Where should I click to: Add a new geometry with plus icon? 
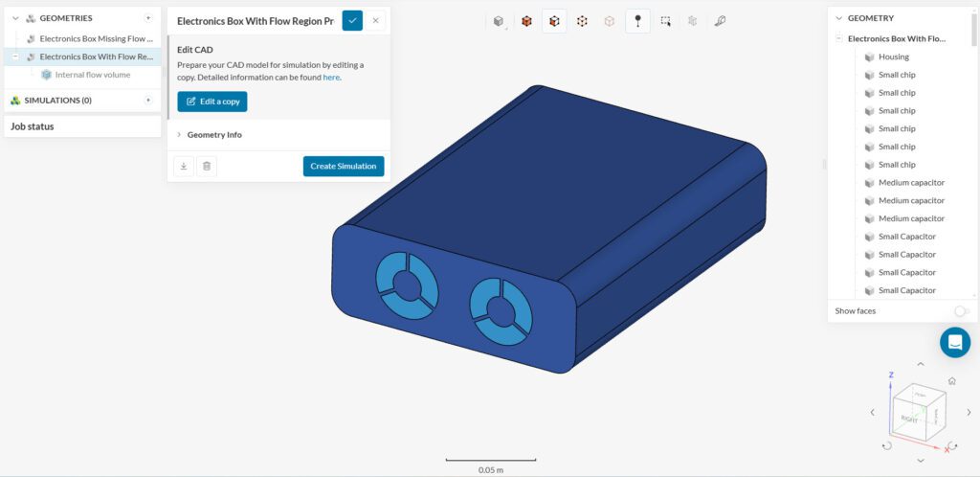148,18
